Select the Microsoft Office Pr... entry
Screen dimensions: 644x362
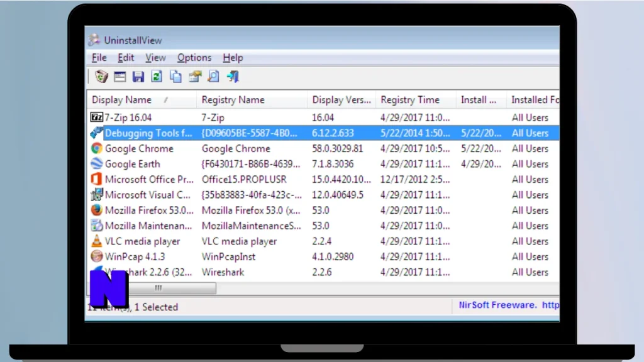(x=149, y=179)
